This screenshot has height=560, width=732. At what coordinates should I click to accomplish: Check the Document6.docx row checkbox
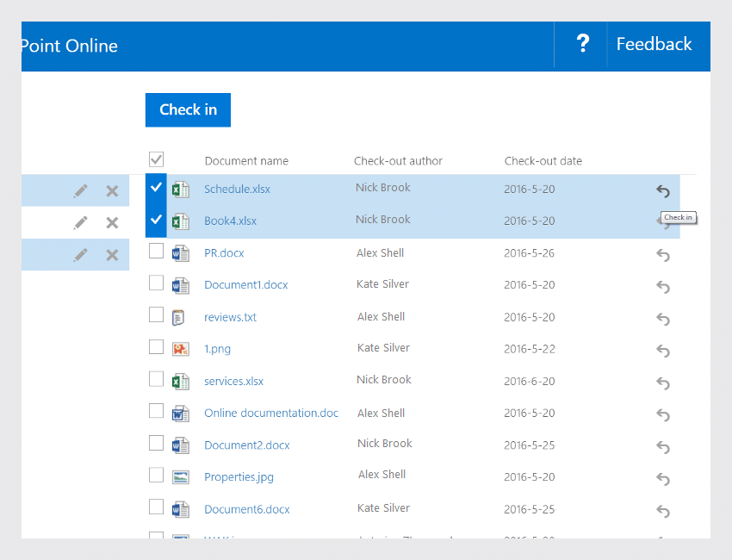tap(157, 507)
